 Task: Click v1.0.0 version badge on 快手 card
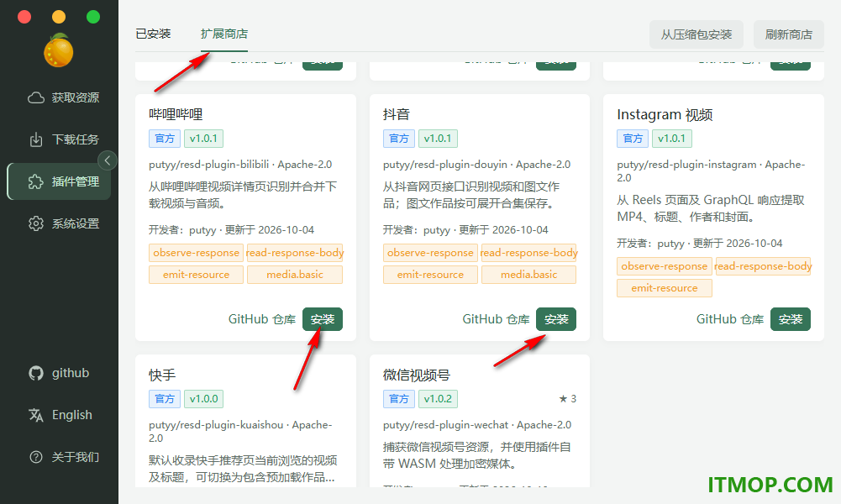click(x=204, y=399)
